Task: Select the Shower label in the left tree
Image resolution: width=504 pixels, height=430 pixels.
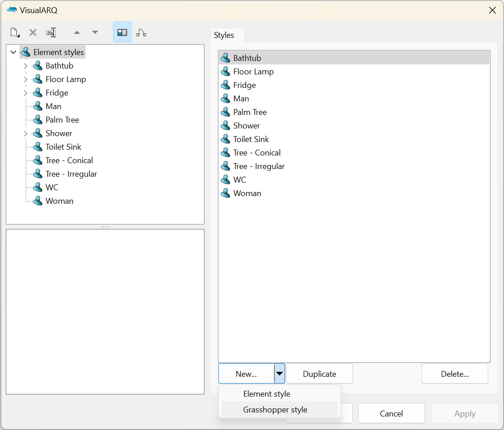Action: (59, 133)
